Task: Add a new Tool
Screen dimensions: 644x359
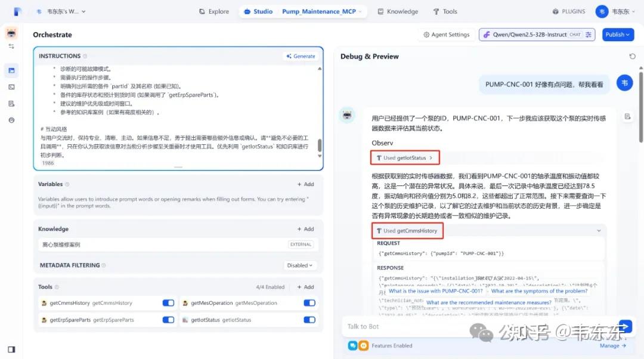Action: point(305,287)
